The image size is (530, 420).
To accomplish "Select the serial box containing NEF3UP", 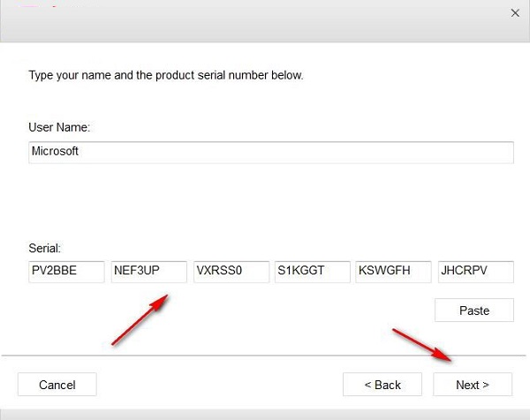I will (149, 272).
